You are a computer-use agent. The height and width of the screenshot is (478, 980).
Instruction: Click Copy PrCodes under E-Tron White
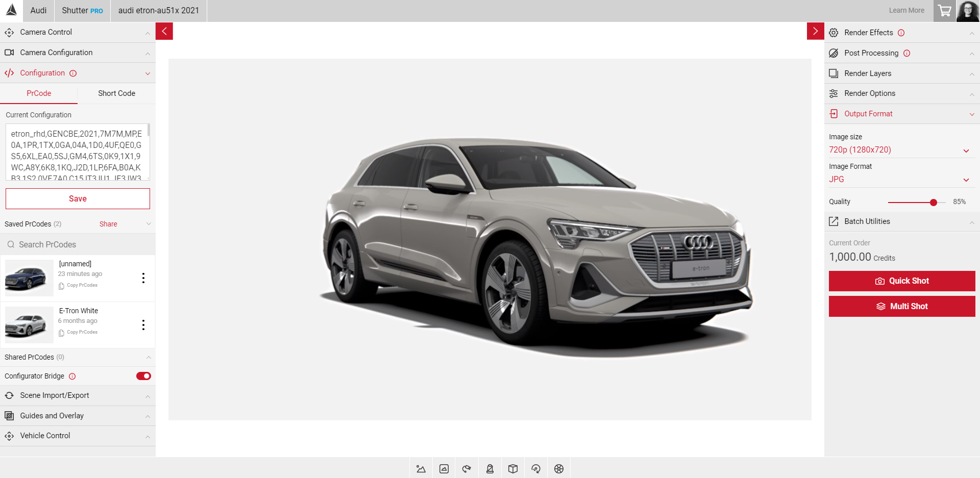pyautogui.click(x=82, y=332)
